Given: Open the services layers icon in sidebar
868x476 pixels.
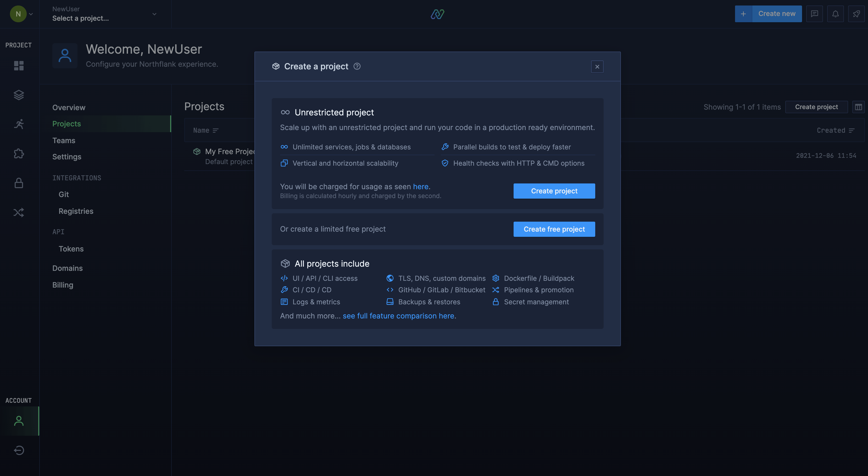Looking at the screenshot, I should pos(19,95).
